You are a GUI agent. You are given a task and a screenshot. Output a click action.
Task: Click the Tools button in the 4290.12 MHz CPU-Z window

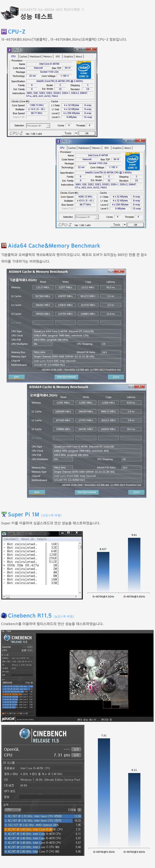pyautogui.click(x=116, y=225)
